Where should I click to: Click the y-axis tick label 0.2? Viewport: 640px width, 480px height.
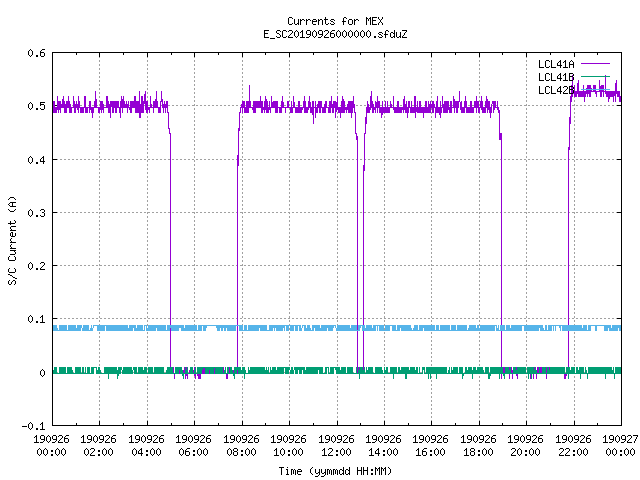coord(36,266)
